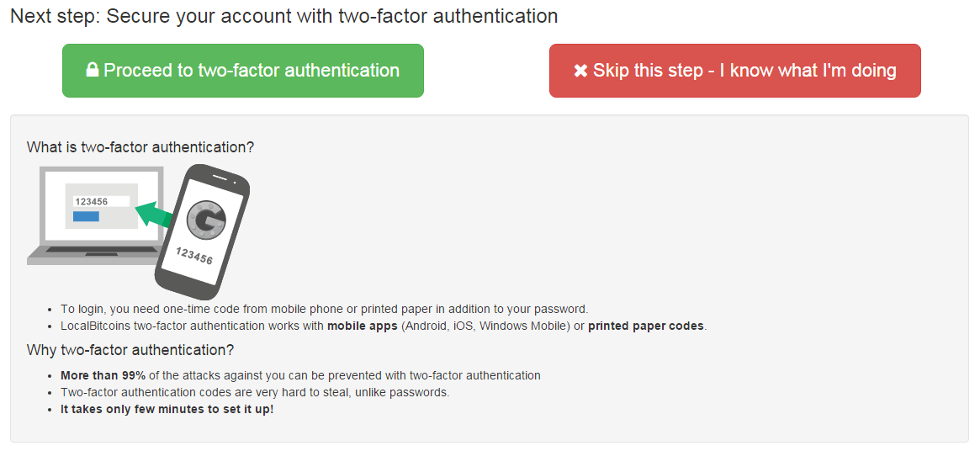Click the 123456 code shown on the phone
The height and width of the screenshot is (451, 980).
coord(194,257)
